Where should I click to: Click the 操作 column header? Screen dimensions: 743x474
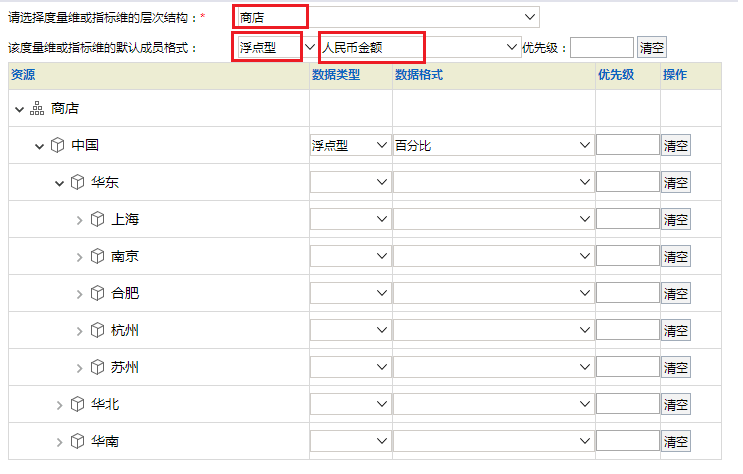pyautogui.click(x=675, y=75)
